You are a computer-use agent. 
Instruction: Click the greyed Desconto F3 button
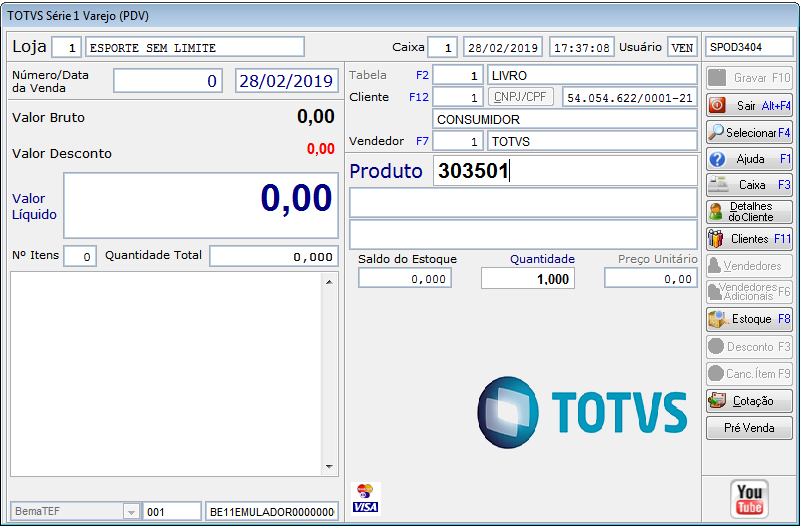pos(749,347)
